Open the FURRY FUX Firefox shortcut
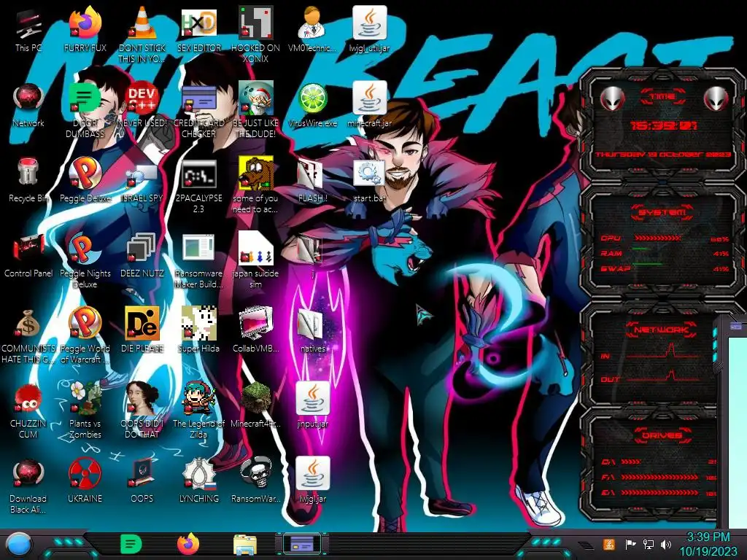The width and height of the screenshot is (747, 560). point(85,23)
